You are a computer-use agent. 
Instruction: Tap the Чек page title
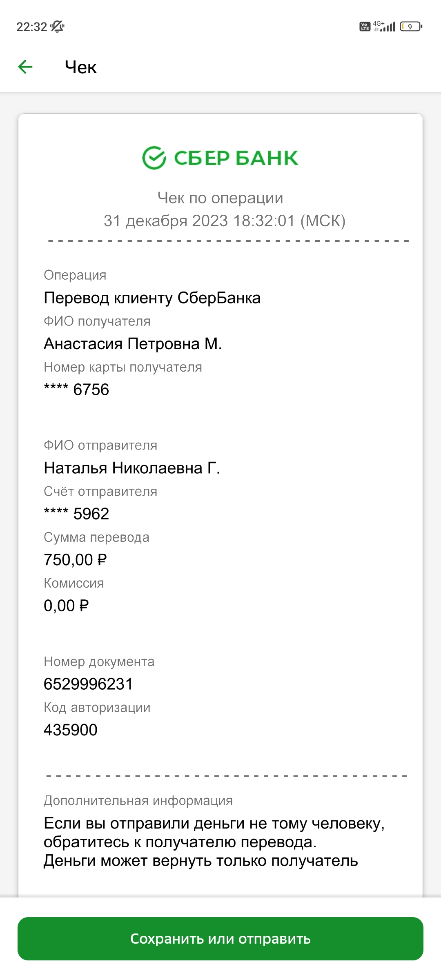pyautogui.click(x=81, y=67)
